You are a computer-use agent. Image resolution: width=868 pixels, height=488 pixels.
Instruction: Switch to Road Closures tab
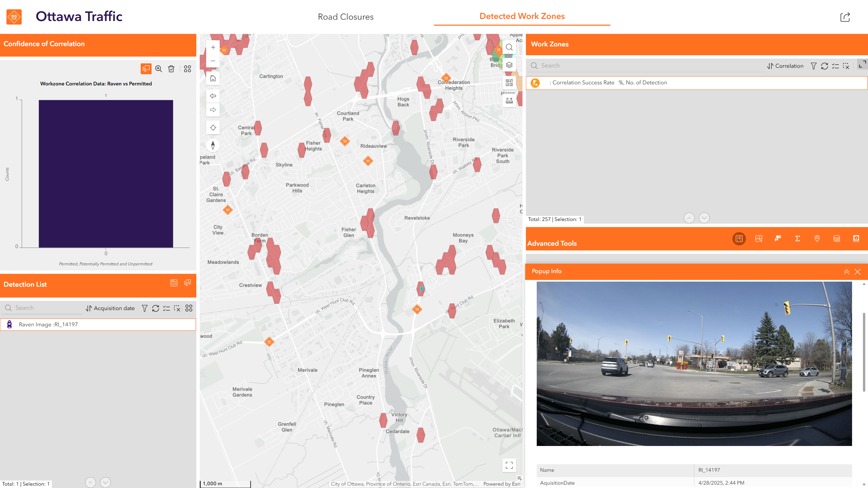[346, 17]
